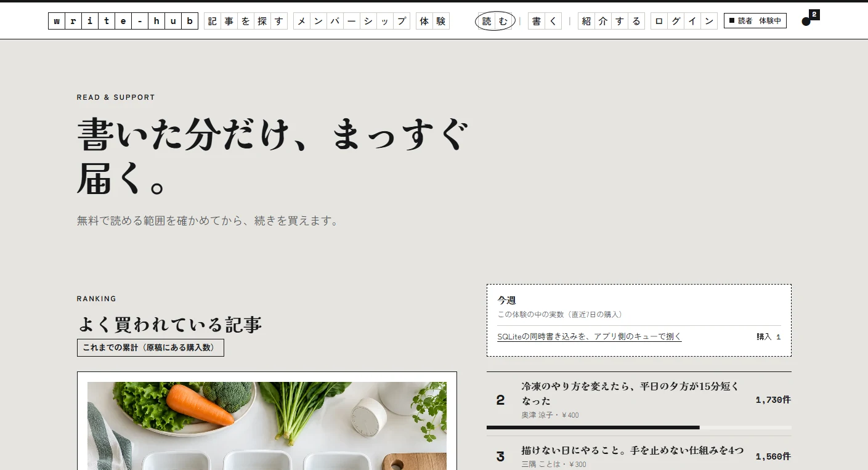
Task: Click the これまでの累計 filter button
Action: coord(150,347)
